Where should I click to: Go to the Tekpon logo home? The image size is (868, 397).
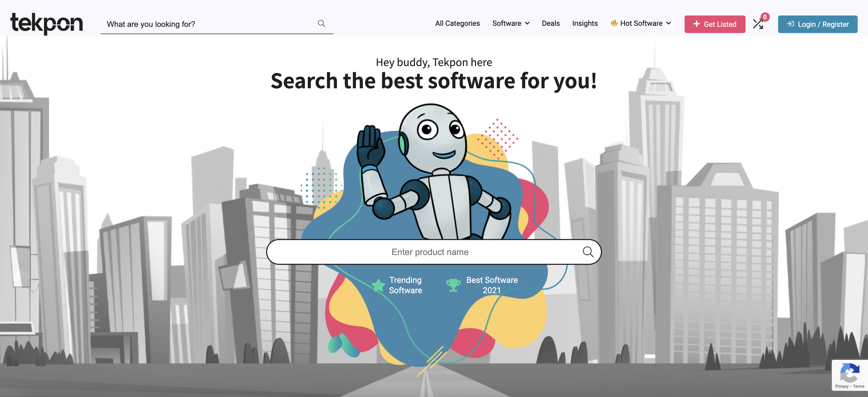pyautogui.click(x=47, y=23)
